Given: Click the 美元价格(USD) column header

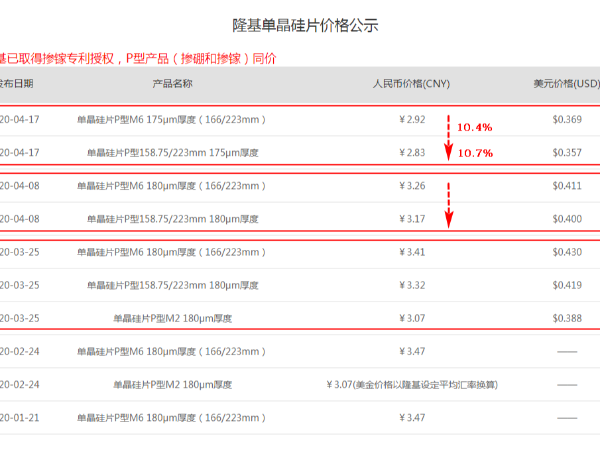Looking at the screenshot, I should [x=567, y=83].
